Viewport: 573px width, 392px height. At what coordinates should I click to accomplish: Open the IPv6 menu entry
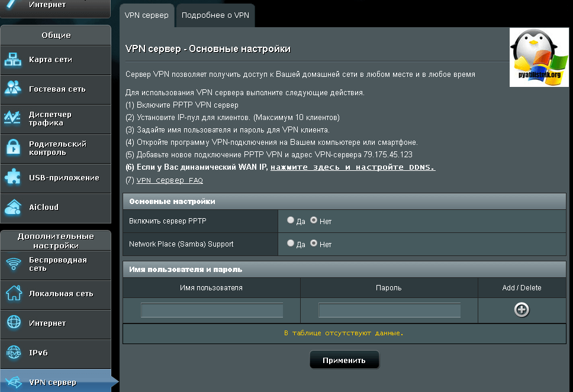(56, 354)
